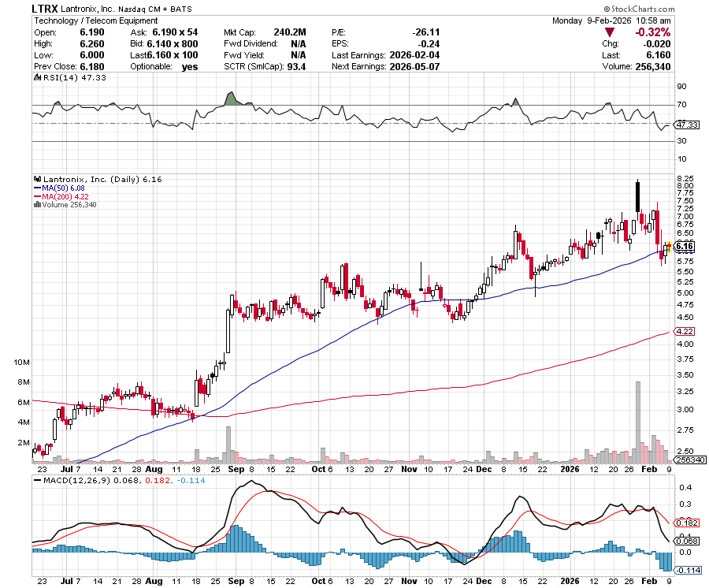Viewport: 709px width, 588px height.
Task: Click the 0.068 MACD line value tag
Action: 687,541
